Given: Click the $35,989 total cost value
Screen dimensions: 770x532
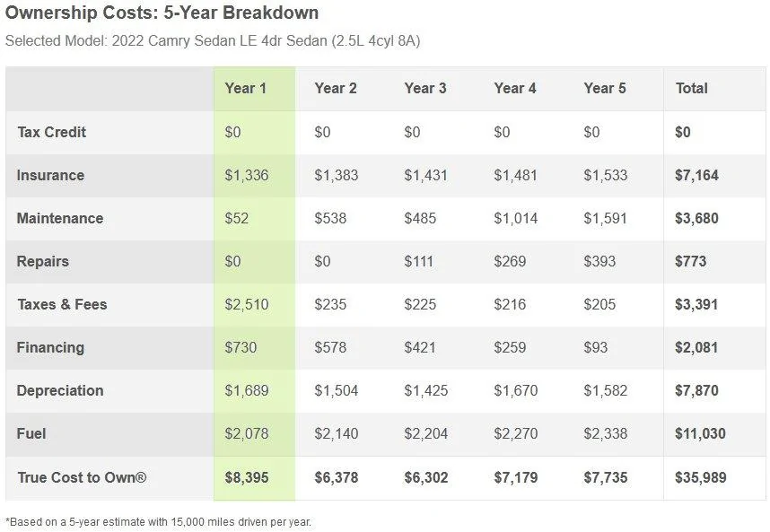Looking at the screenshot, I should pos(700,477).
